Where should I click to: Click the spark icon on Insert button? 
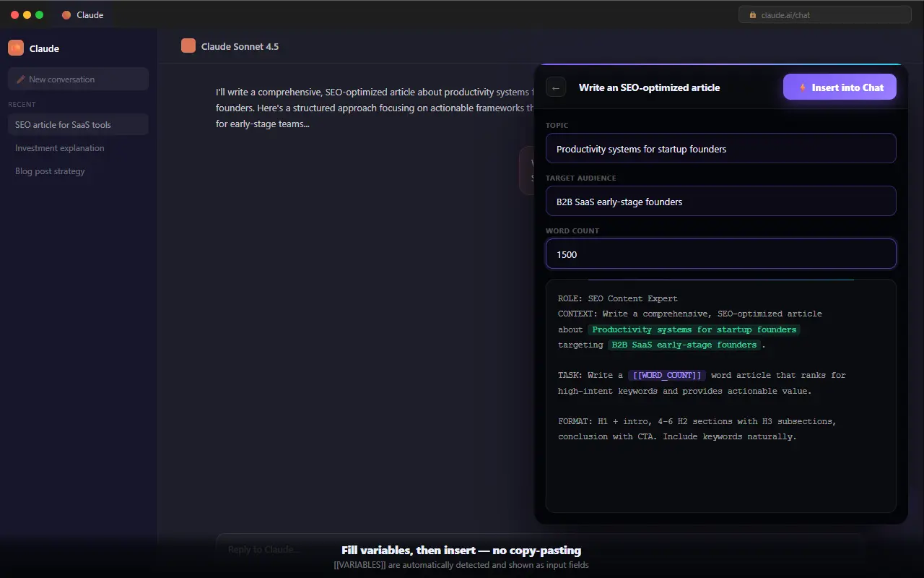pyautogui.click(x=802, y=87)
